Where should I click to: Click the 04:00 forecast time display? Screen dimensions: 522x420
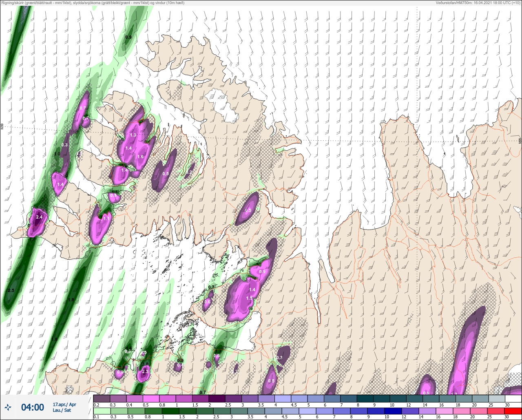(33, 407)
